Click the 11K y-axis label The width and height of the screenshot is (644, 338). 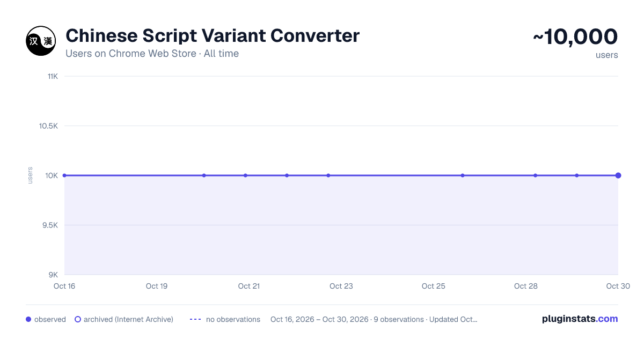(53, 76)
